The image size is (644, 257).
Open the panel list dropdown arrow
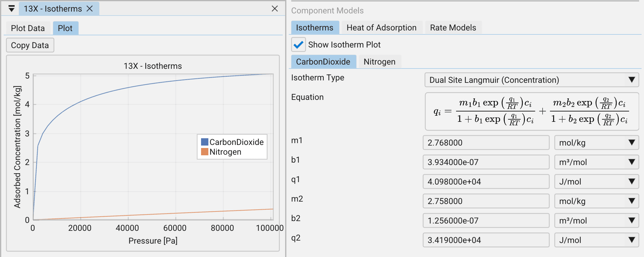12,9
